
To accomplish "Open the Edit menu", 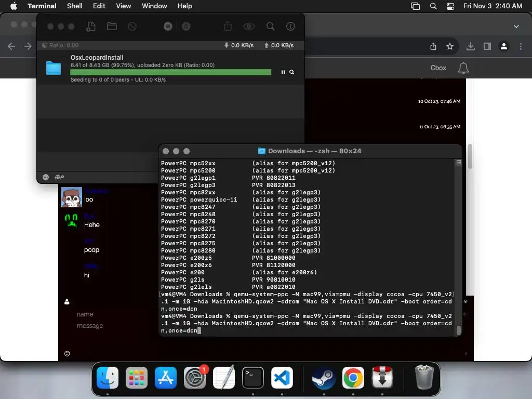I will pyautogui.click(x=99, y=6).
